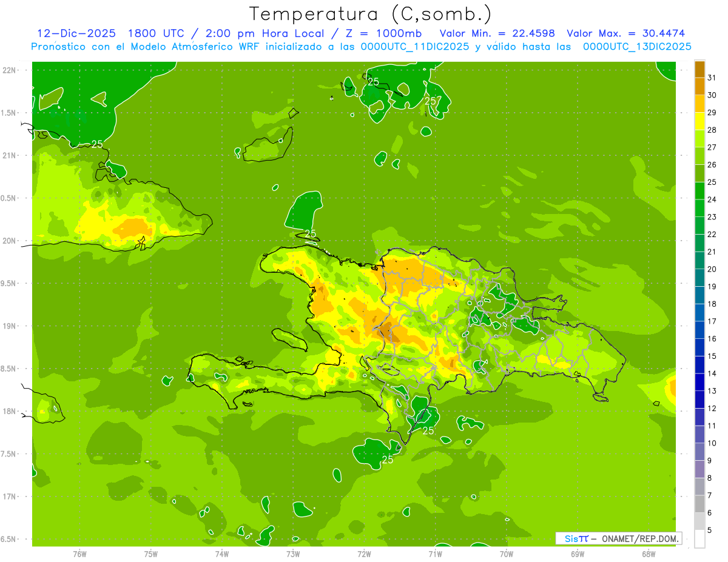Viewport: 728px width, 562px height.
Task: Pick teal swatch between 19 and 20
Action: (699, 278)
